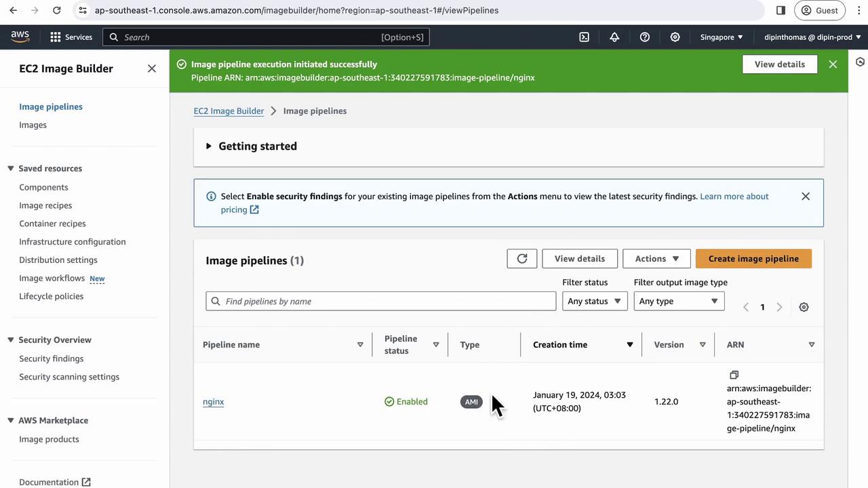
Task: Click the browser address bar URL
Action: click(x=296, y=10)
